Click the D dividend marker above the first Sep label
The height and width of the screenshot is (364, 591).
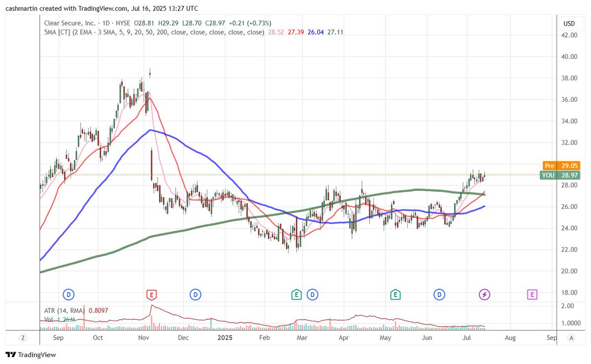[68, 295]
